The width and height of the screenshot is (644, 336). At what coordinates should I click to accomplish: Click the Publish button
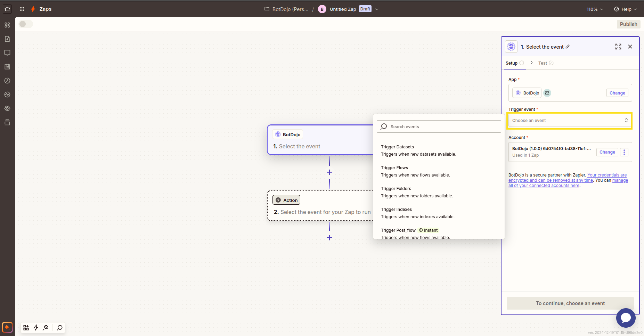click(x=628, y=24)
